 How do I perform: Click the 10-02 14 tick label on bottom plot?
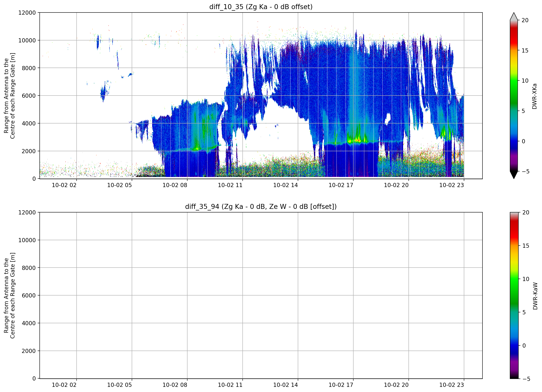tap(285, 385)
